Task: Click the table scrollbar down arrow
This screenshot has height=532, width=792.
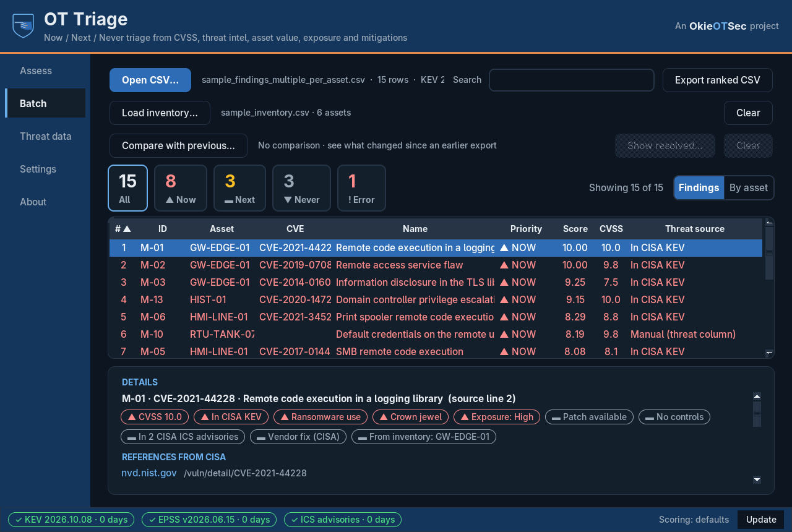Action: [x=769, y=353]
